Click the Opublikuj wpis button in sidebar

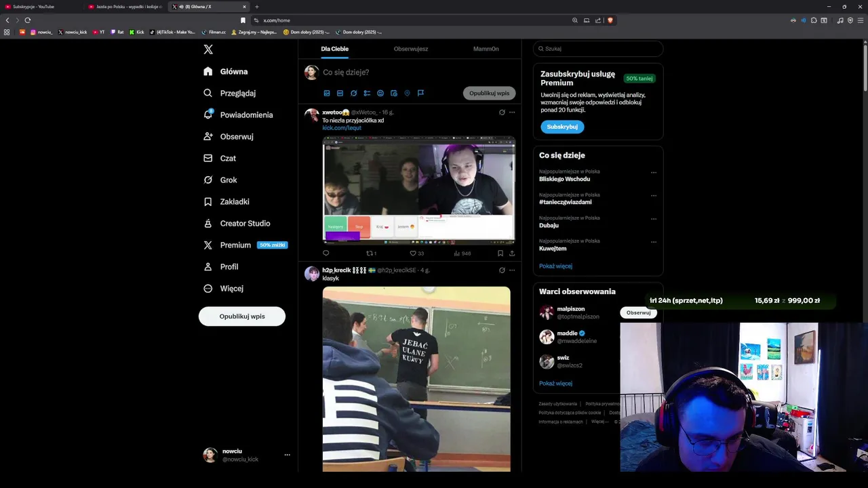242,317
